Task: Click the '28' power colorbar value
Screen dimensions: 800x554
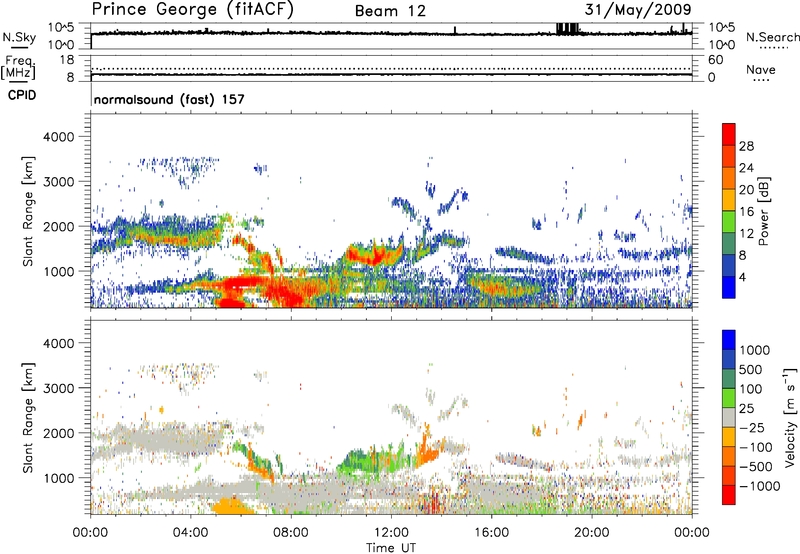Action: click(746, 146)
